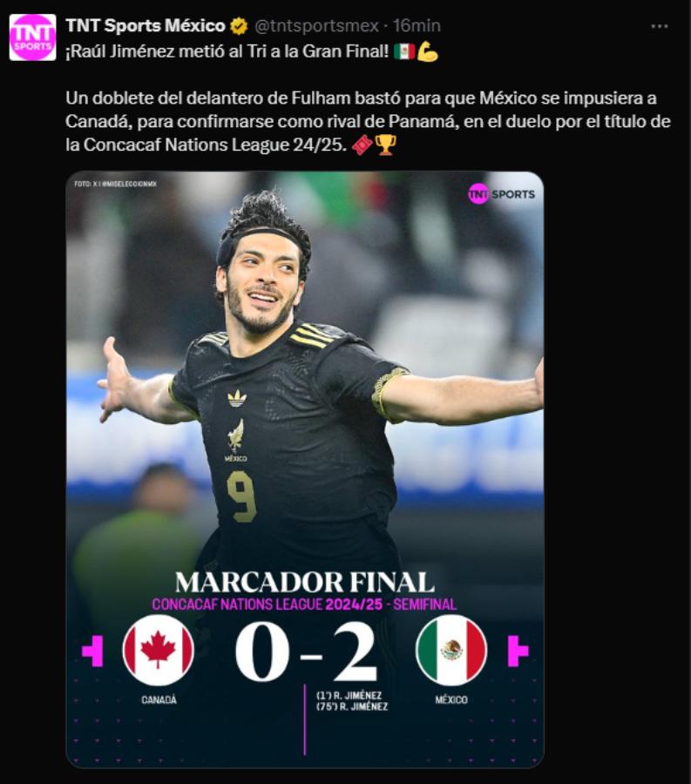
Task: Click the R. Jiménez goal scorers text
Action: (x=352, y=701)
